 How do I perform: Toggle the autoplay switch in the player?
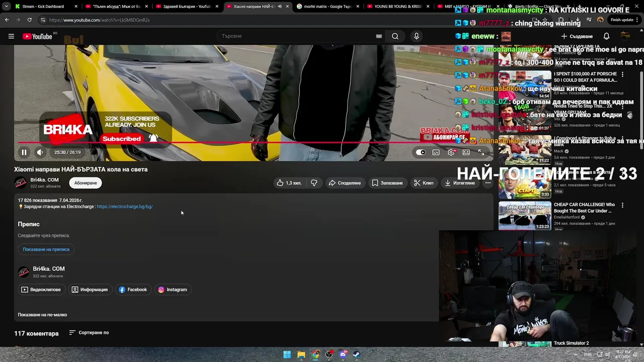pos(421,152)
